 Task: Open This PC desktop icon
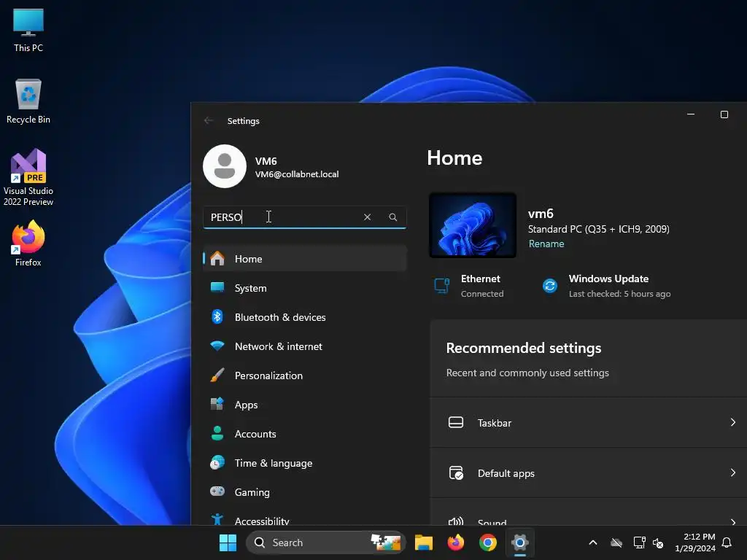pyautogui.click(x=28, y=29)
